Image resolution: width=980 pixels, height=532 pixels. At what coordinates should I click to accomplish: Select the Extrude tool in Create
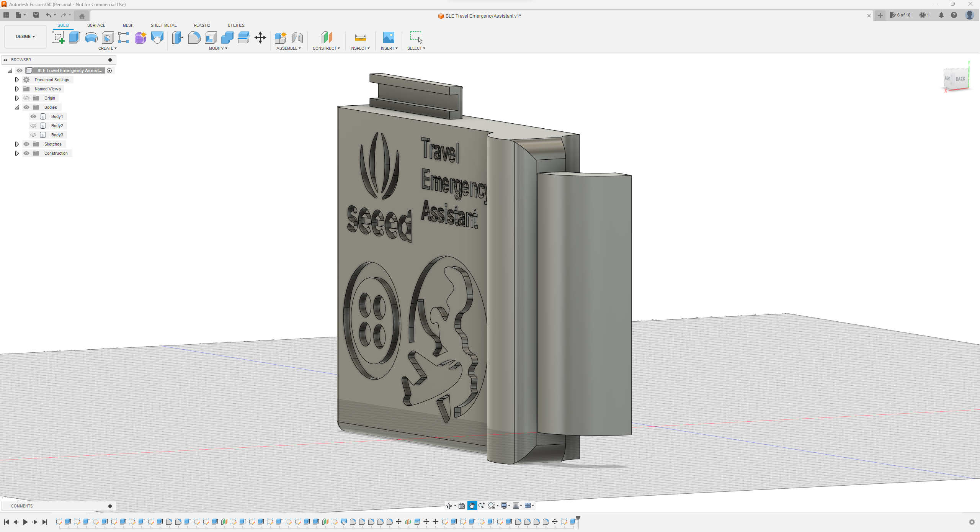coord(74,38)
